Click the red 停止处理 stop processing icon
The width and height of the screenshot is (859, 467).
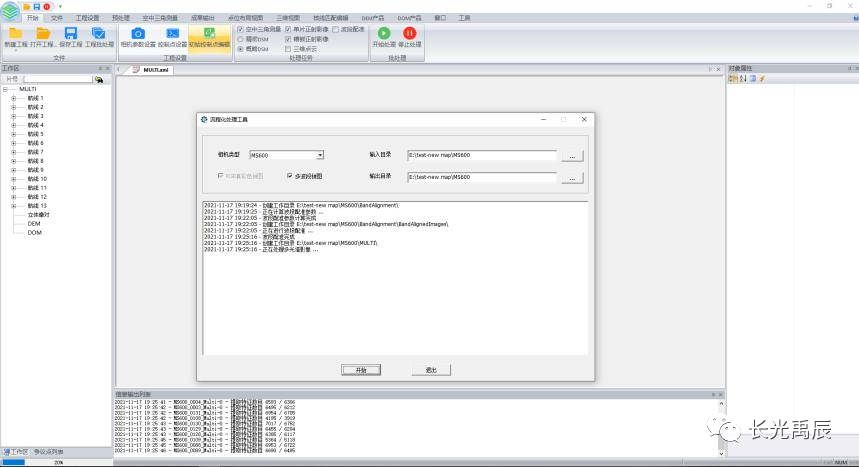pos(409,34)
